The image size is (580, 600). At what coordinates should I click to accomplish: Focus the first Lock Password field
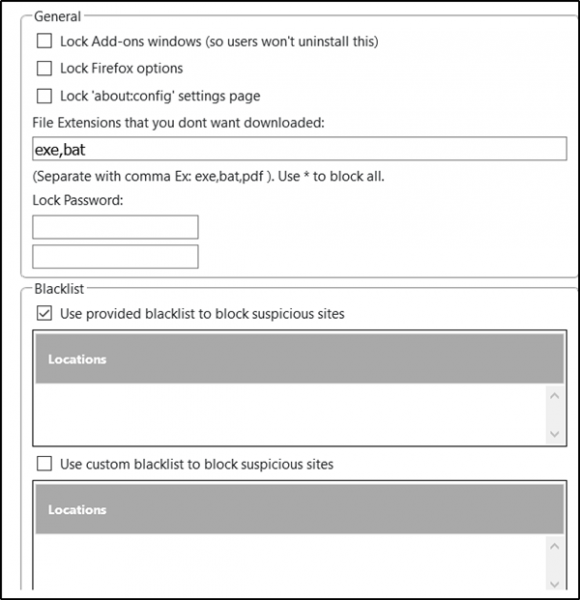pyautogui.click(x=115, y=227)
